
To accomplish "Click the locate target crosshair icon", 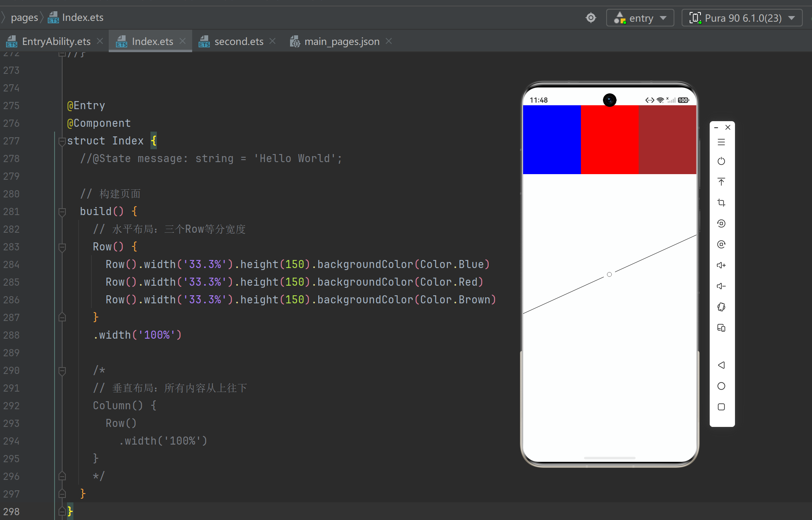I will pyautogui.click(x=591, y=18).
